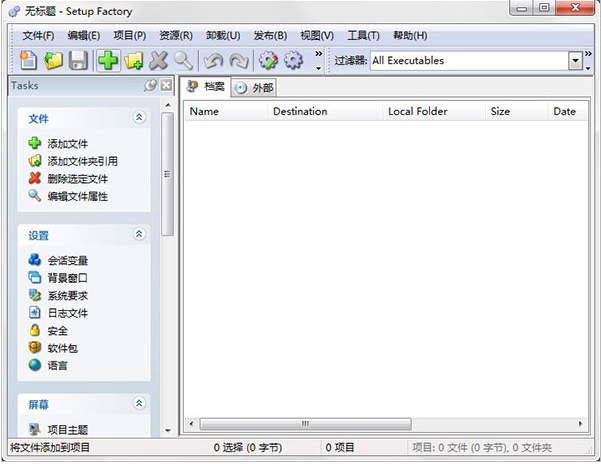Click the Tasks panel vertical scrollbar thumb

167,174
